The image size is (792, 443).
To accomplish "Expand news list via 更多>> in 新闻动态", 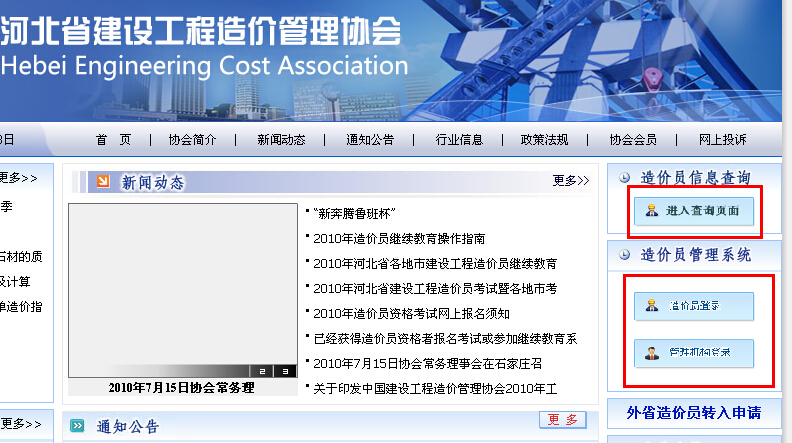I will point(570,181).
